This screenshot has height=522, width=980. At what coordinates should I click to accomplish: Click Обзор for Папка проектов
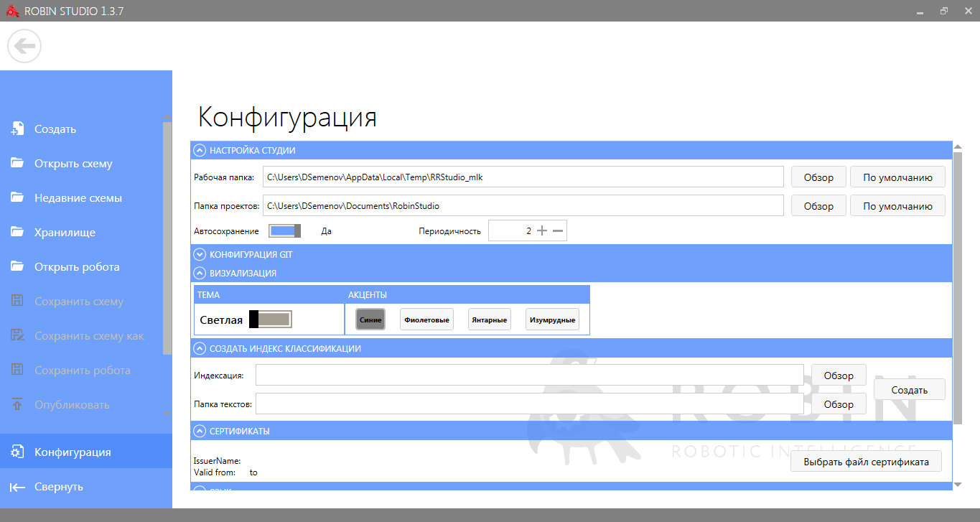pyautogui.click(x=818, y=205)
